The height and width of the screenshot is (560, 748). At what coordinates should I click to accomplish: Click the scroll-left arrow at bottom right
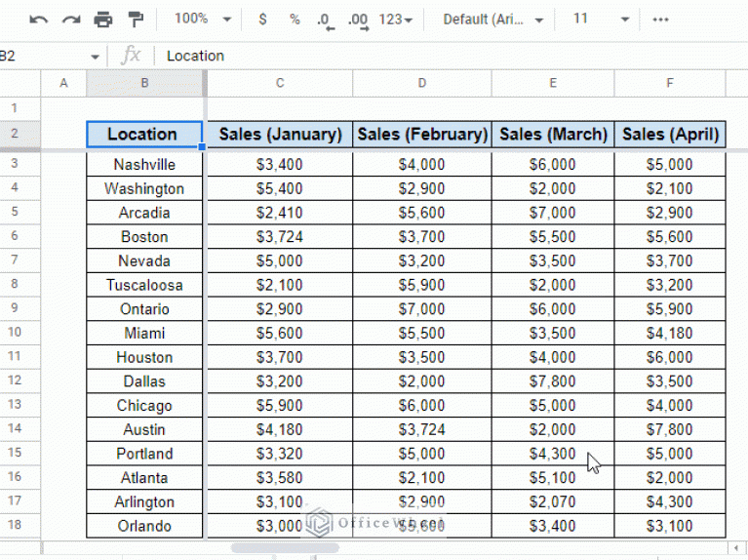coord(736,548)
